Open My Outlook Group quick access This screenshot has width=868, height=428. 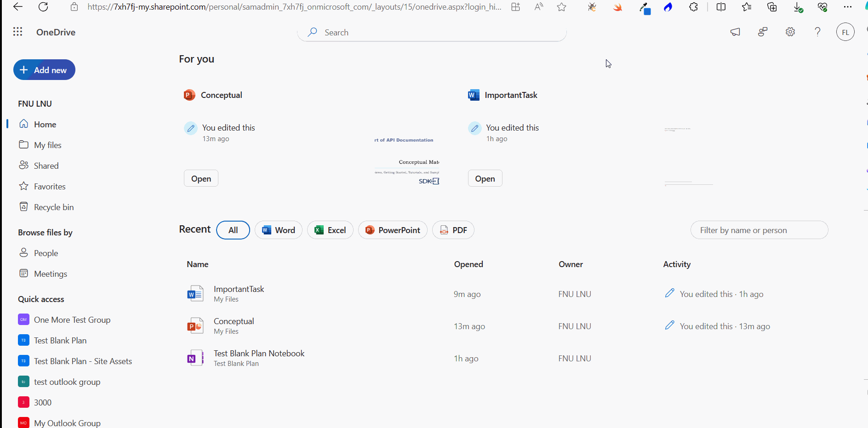pyautogui.click(x=67, y=423)
